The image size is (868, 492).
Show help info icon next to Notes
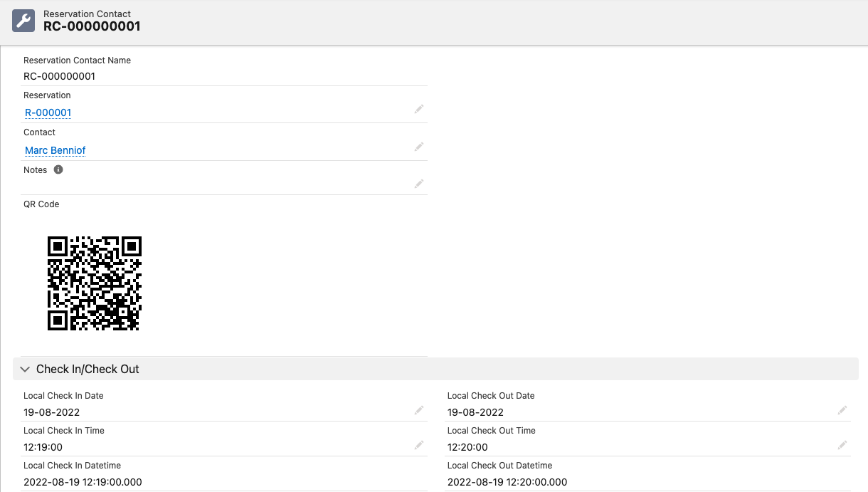click(58, 169)
